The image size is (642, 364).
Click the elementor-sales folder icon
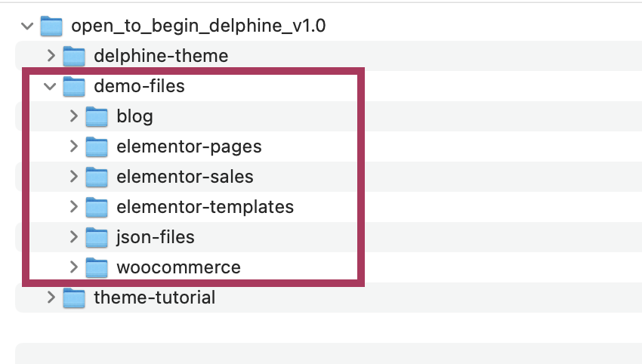[x=97, y=177]
